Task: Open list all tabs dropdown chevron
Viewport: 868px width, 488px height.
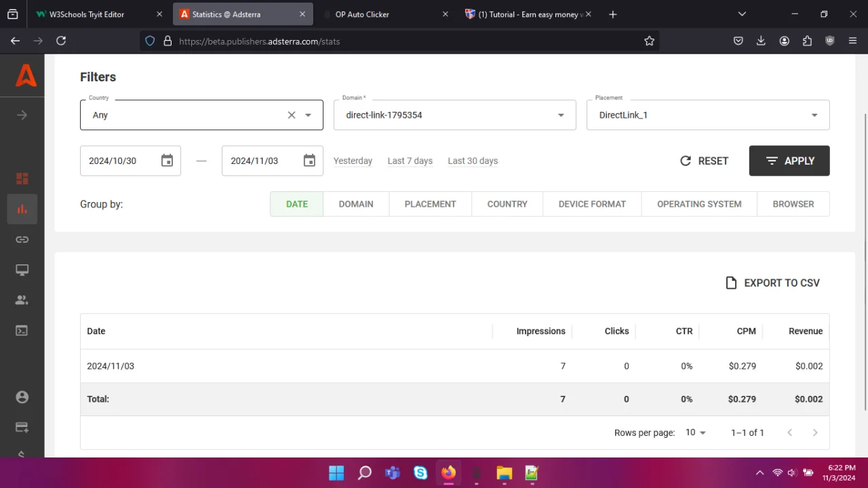Action: pyautogui.click(x=742, y=14)
